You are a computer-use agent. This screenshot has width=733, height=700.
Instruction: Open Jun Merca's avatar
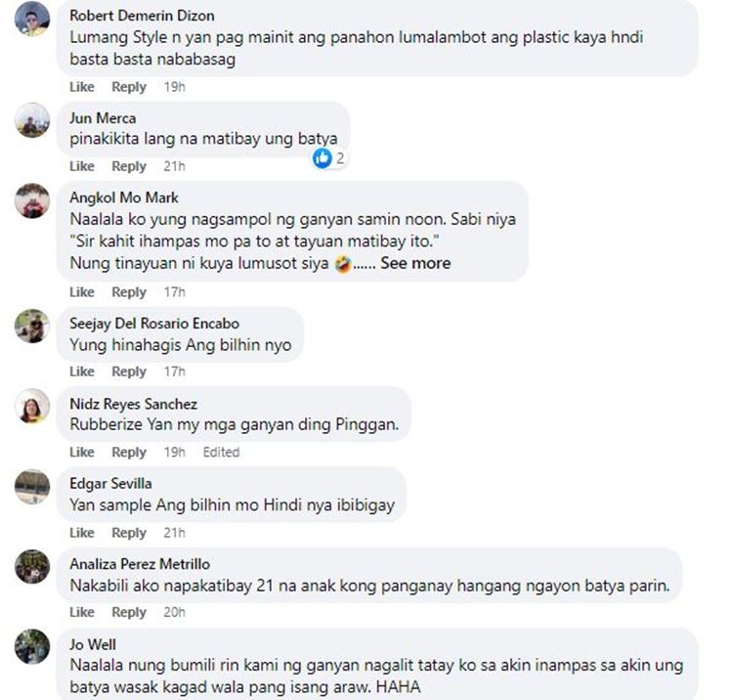pyautogui.click(x=32, y=120)
